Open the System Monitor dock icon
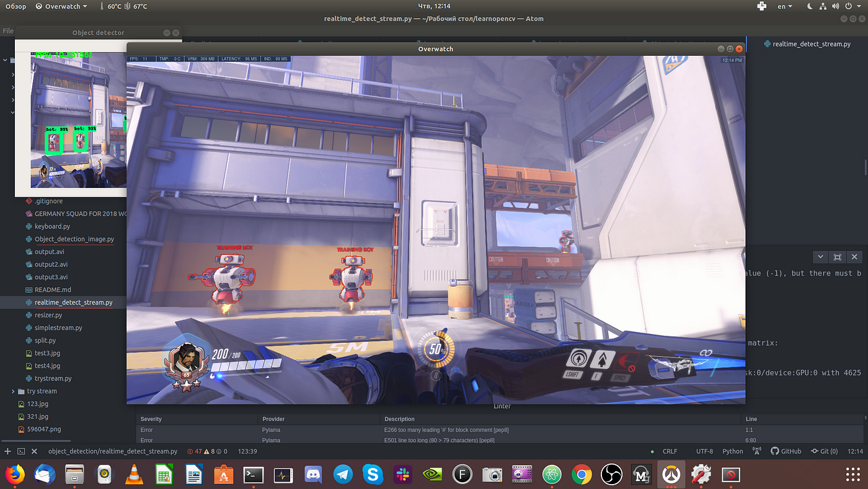Image resolution: width=868 pixels, height=489 pixels. [283, 475]
